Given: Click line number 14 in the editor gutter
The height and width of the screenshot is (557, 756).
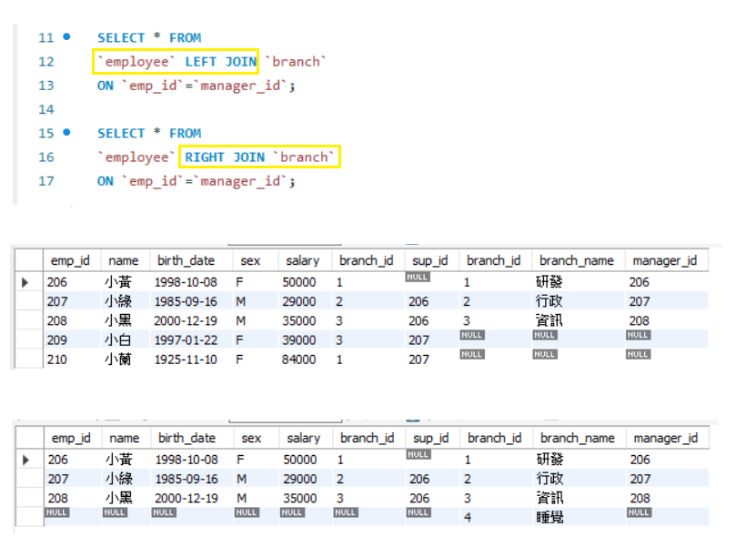Looking at the screenshot, I should click(46, 109).
